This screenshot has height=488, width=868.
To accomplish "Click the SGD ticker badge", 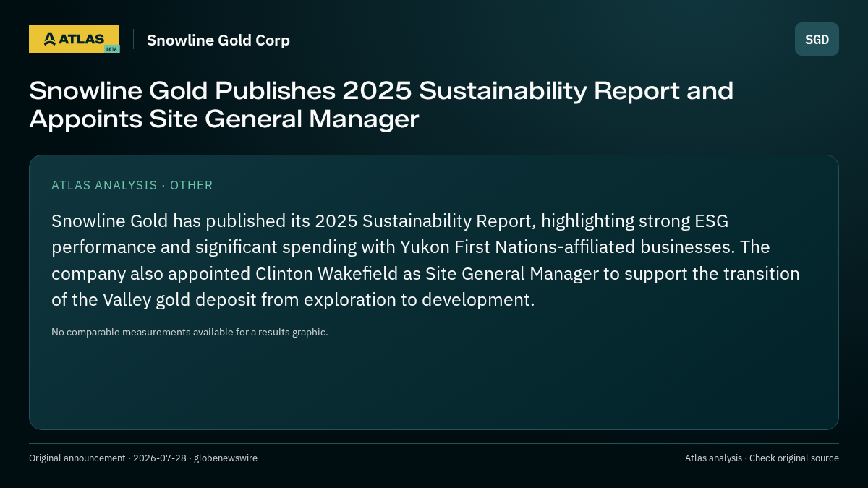I will pos(817,39).
